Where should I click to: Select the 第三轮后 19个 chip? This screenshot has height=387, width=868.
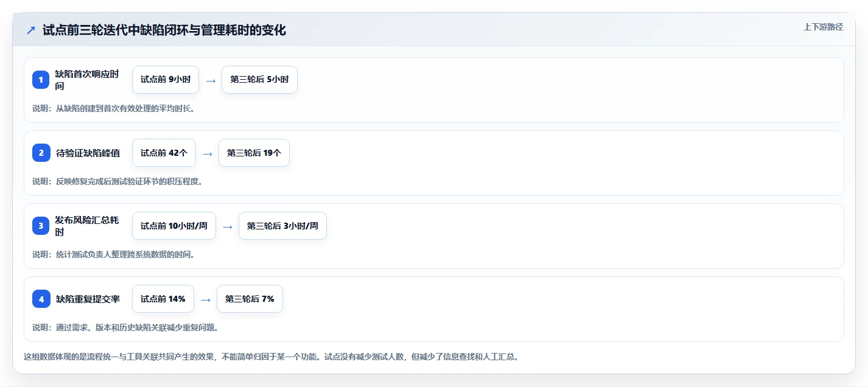coord(254,153)
